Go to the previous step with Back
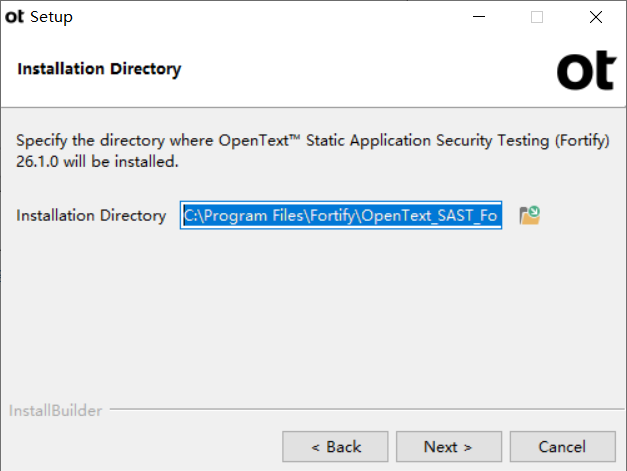Viewport: 627px width, 471px height. tap(335, 447)
